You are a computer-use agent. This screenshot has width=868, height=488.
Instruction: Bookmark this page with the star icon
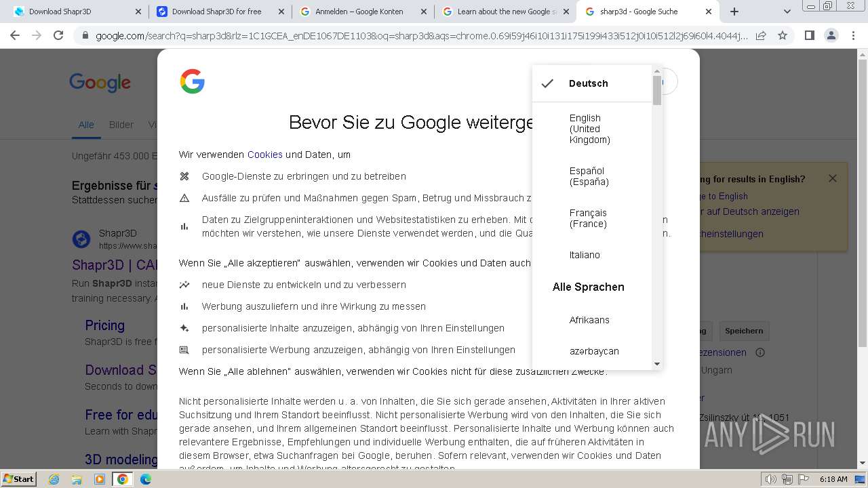click(x=783, y=35)
